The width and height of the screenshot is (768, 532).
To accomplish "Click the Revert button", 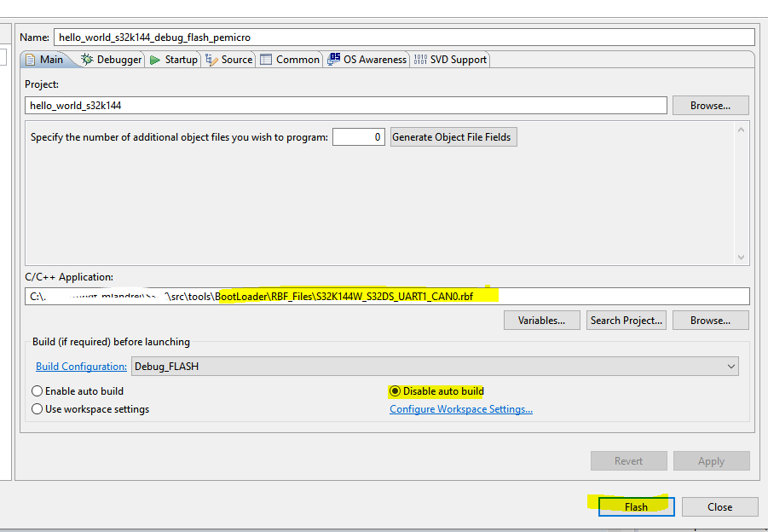I will pos(628,461).
